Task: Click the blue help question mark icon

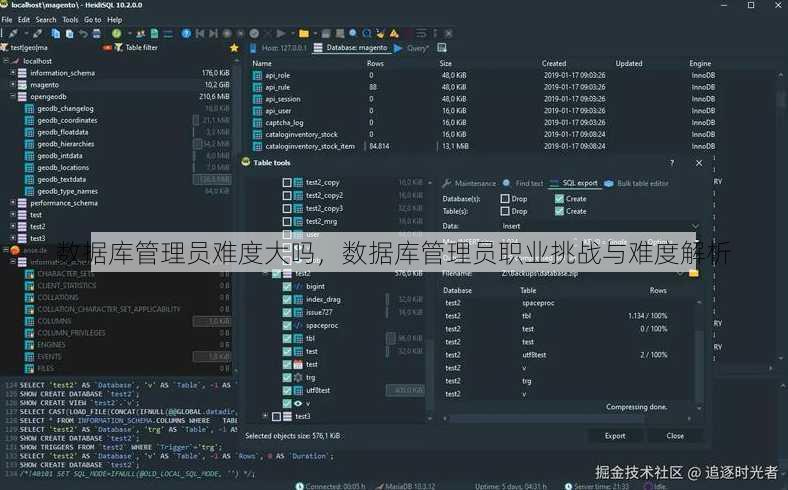Action: tap(186, 33)
